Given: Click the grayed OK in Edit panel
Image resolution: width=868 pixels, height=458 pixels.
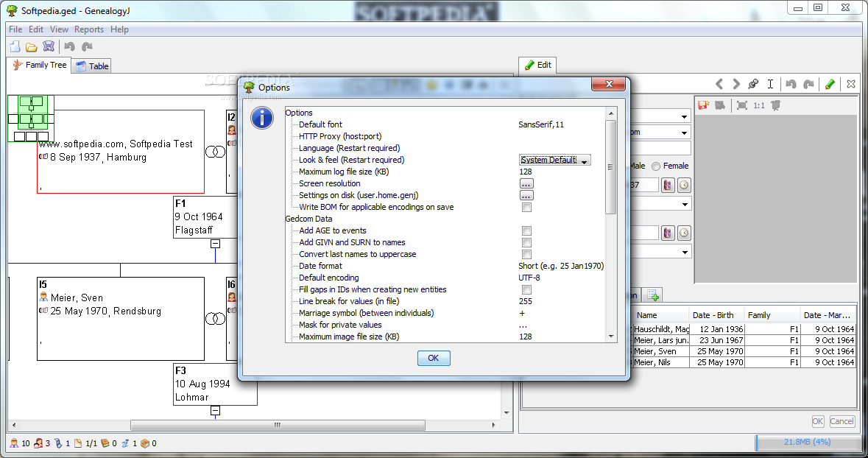Looking at the screenshot, I should pos(818,421).
